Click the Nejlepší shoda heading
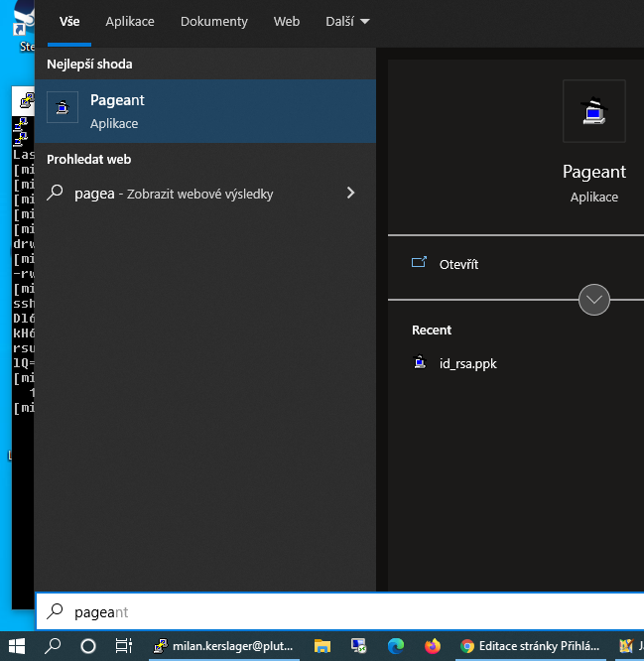 [89, 65]
